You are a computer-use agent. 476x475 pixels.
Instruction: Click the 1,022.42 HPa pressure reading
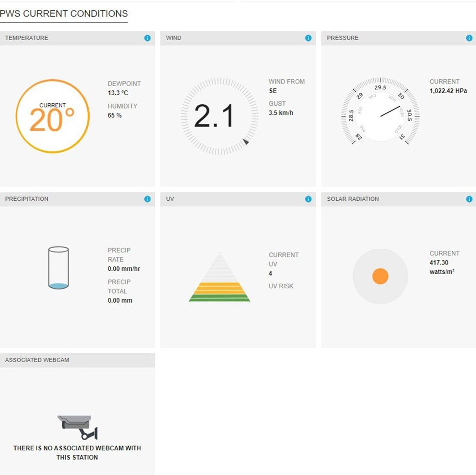coord(448,91)
